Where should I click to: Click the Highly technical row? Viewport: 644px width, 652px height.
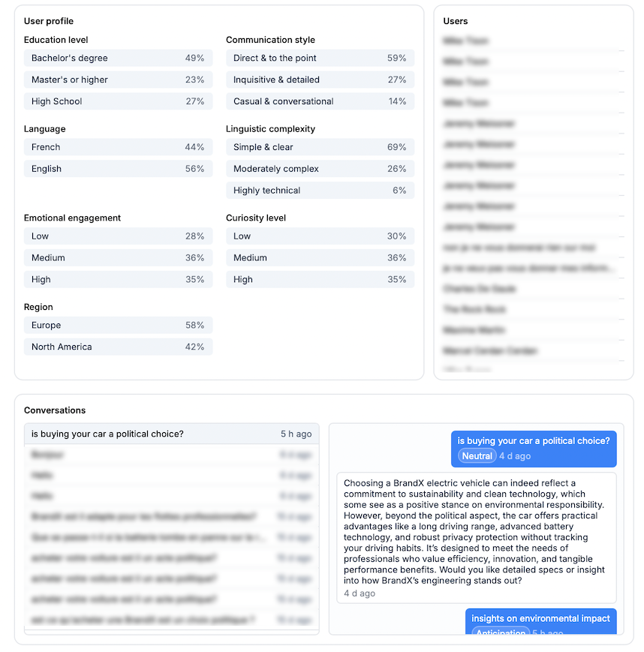[320, 191]
